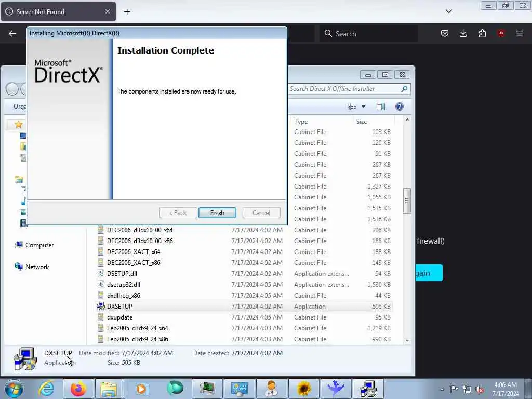Viewport: 532px width, 399px height.
Task: Open Explorer help question mark icon
Action: click(x=400, y=107)
